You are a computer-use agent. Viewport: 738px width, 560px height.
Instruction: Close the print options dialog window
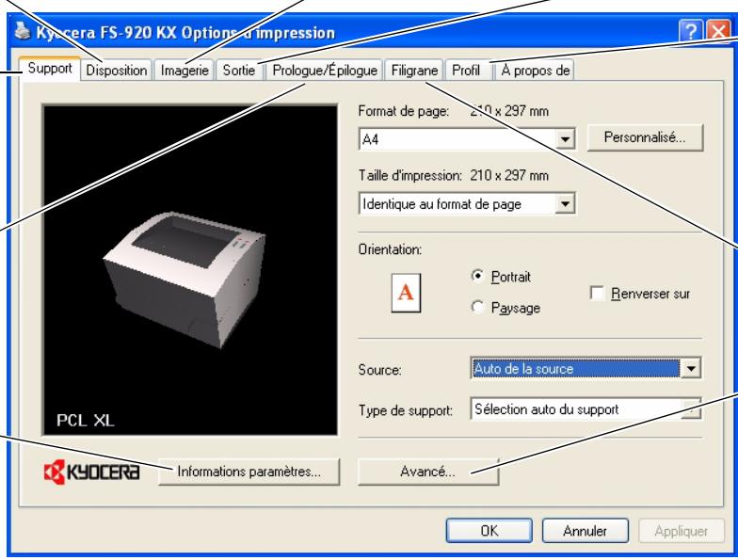pyautogui.click(x=719, y=32)
